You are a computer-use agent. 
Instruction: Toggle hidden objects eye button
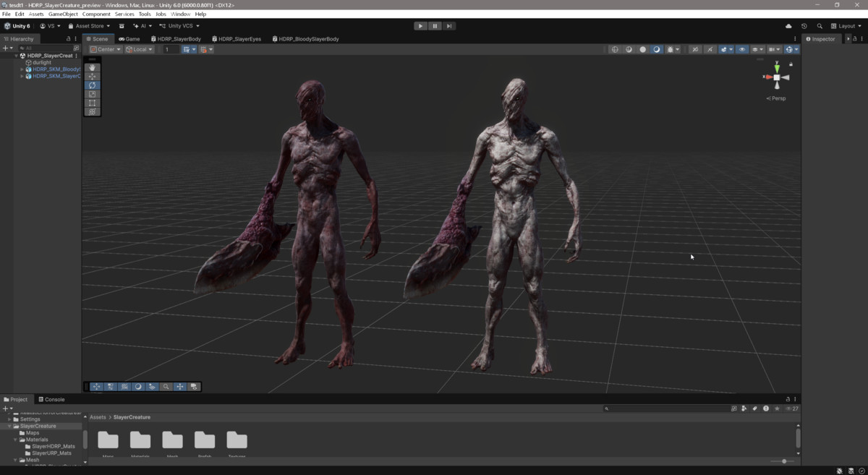[742, 50]
